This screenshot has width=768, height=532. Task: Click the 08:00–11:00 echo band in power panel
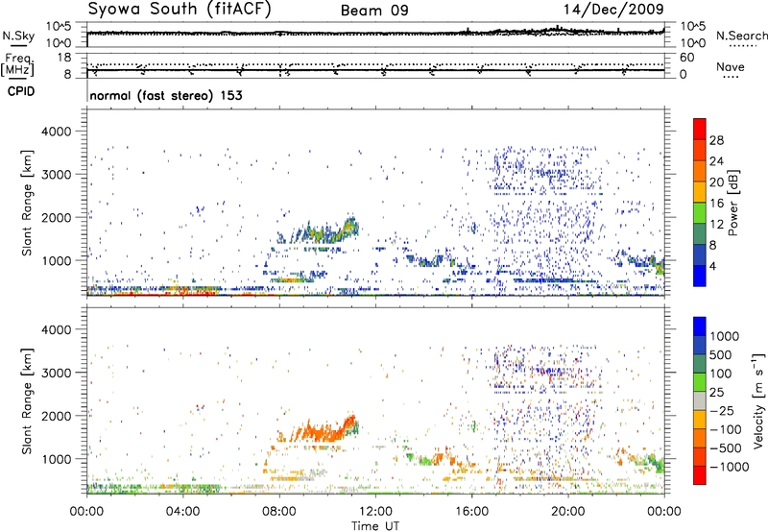(319, 231)
